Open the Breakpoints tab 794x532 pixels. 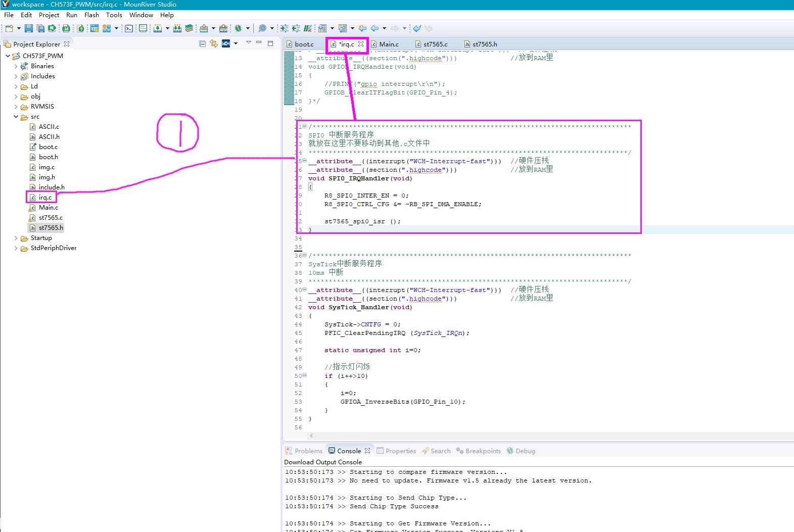point(478,451)
